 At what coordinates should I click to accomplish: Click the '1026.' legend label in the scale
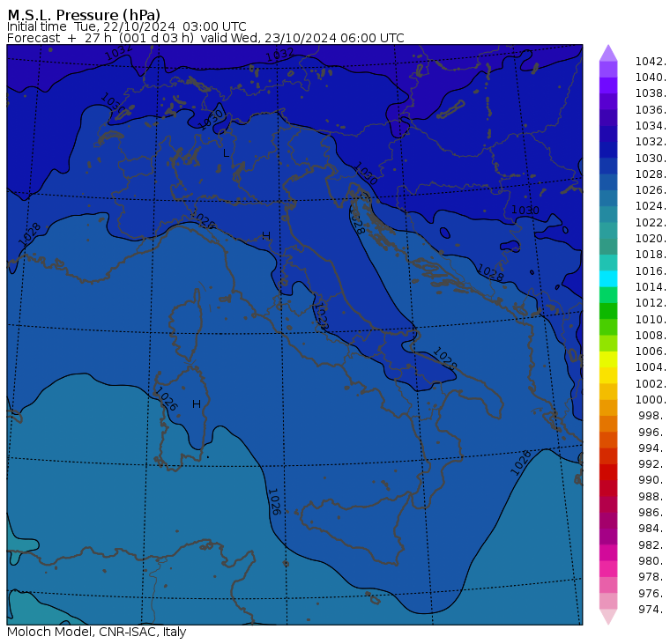tap(651, 189)
